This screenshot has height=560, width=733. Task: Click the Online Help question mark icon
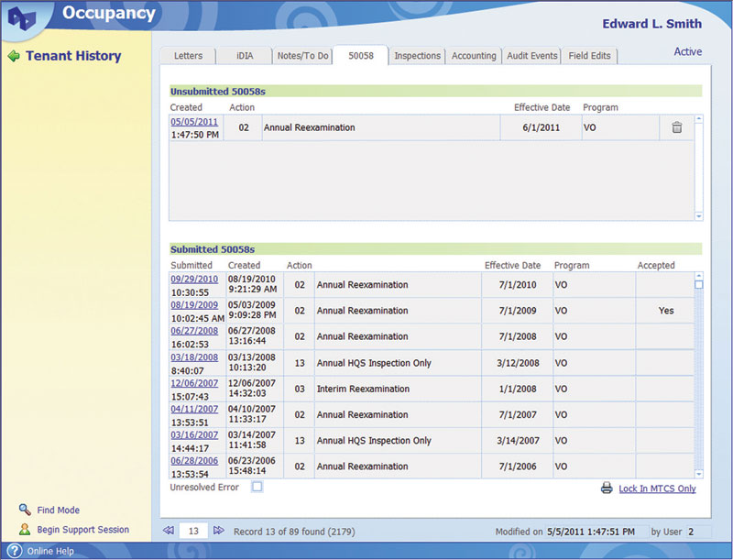[15, 551]
